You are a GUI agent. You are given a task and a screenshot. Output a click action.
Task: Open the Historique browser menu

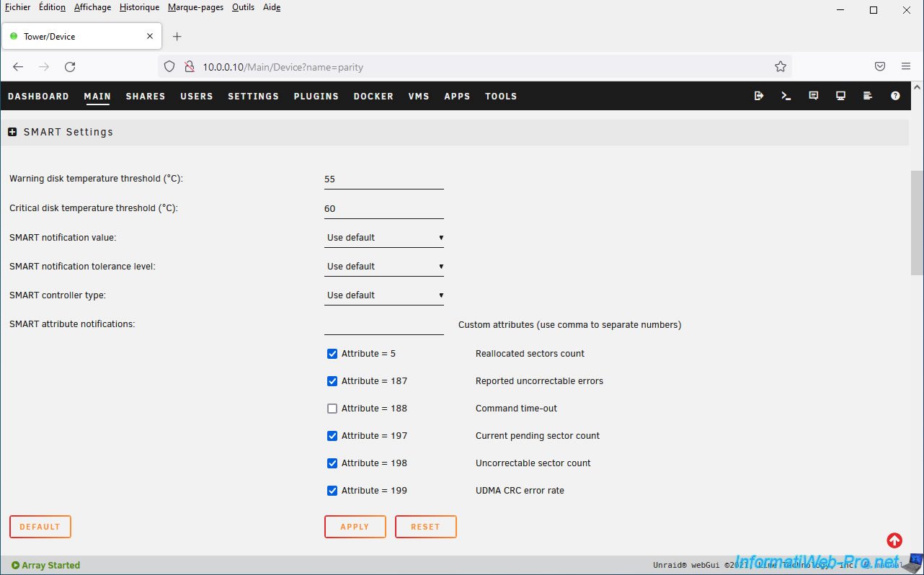point(139,7)
